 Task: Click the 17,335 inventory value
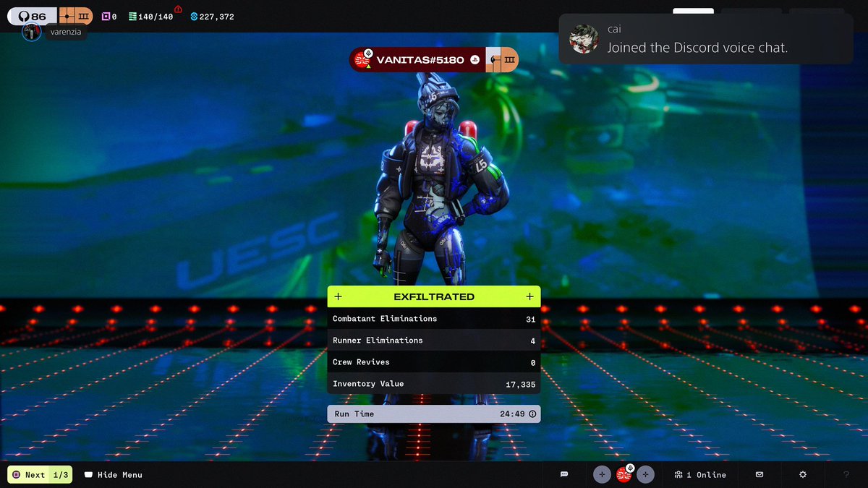tap(521, 385)
